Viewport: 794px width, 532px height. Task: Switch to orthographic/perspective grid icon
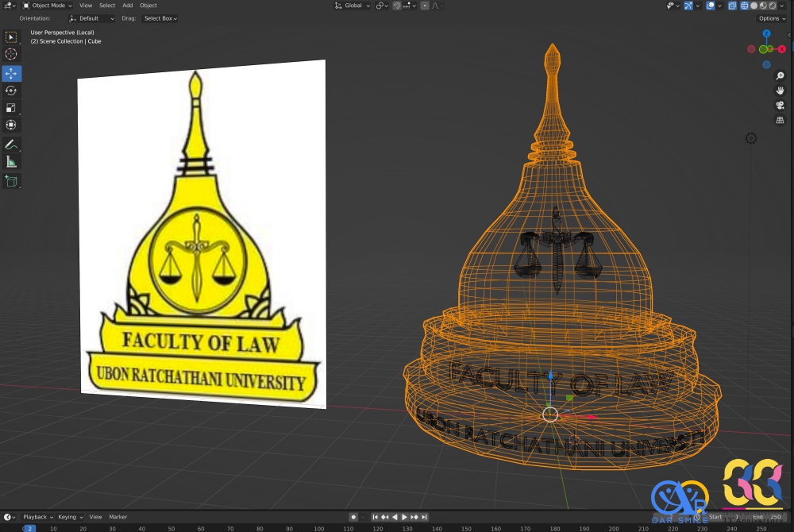tap(780, 120)
